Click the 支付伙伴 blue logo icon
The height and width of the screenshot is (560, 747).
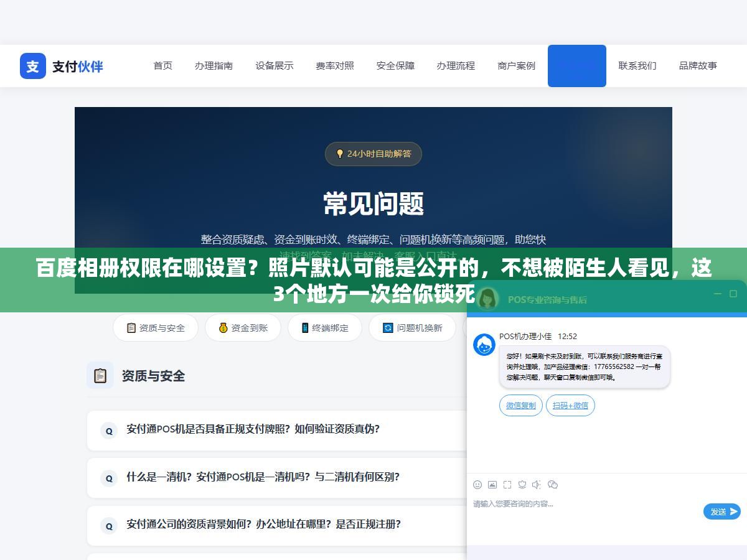[33, 66]
